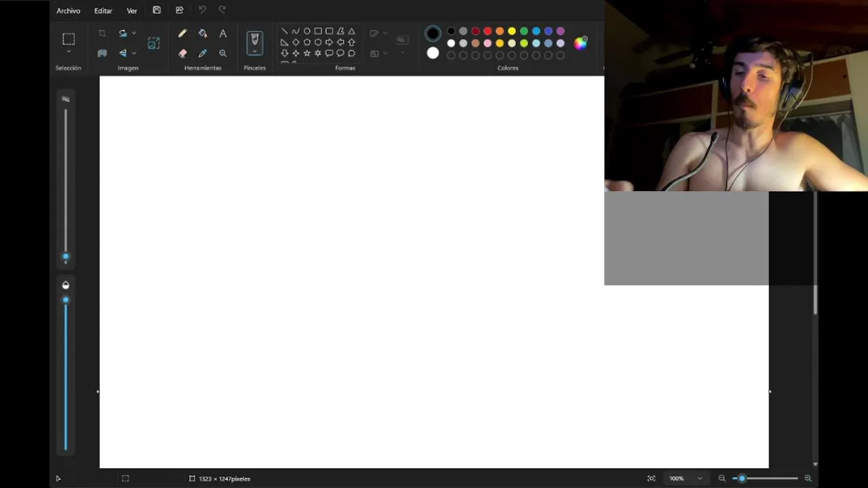868x488 pixels.
Task: Pick the pink color swatch
Action: tap(488, 43)
